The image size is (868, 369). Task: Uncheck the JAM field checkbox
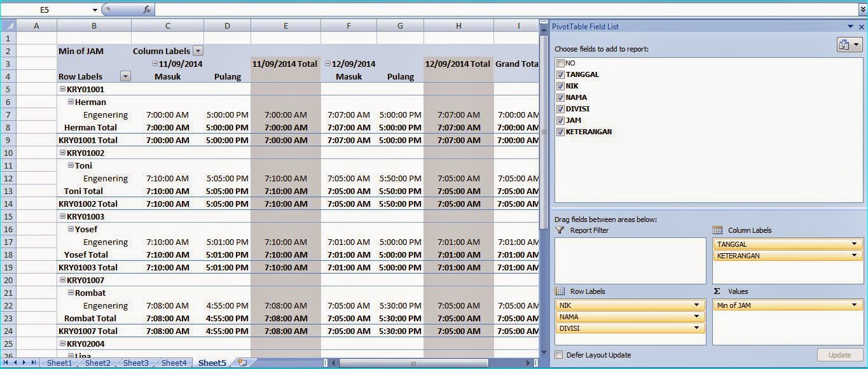click(560, 120)
